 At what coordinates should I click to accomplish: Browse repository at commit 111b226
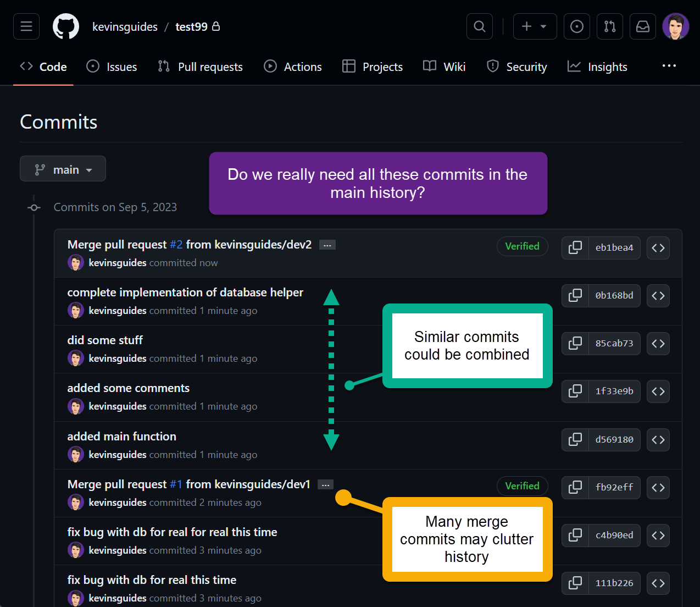point(658,583)
